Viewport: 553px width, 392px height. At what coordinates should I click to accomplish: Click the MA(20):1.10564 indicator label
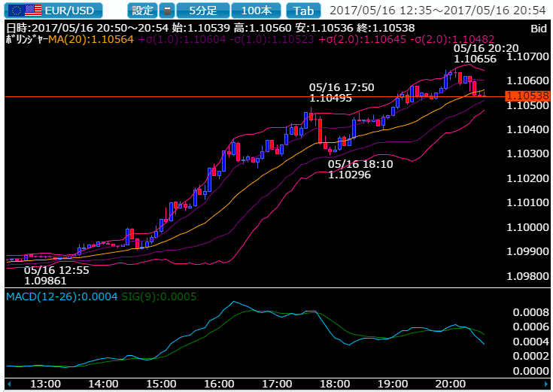(x=91, y=39)
